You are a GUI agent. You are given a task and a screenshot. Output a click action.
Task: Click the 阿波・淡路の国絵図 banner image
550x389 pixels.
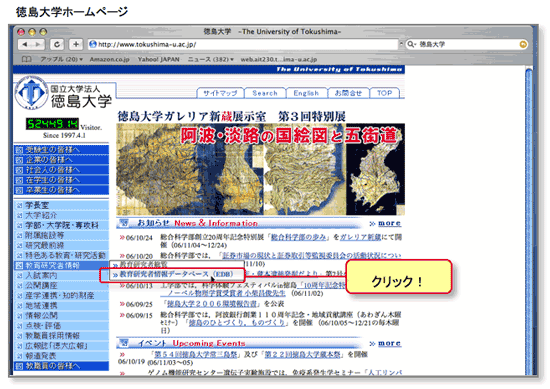260,169
